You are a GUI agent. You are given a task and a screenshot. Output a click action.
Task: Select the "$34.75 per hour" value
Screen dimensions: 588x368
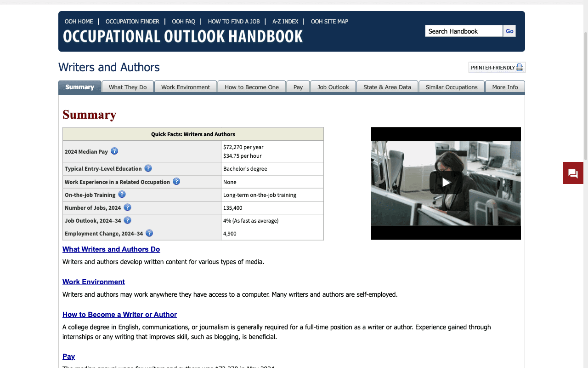243,155
